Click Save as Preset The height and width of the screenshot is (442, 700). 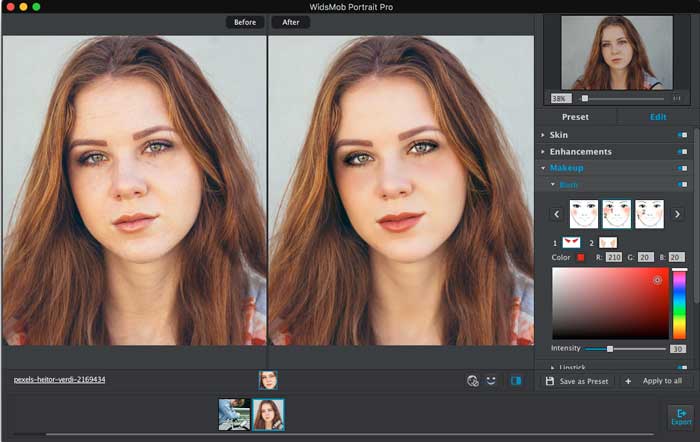point(577,381)
